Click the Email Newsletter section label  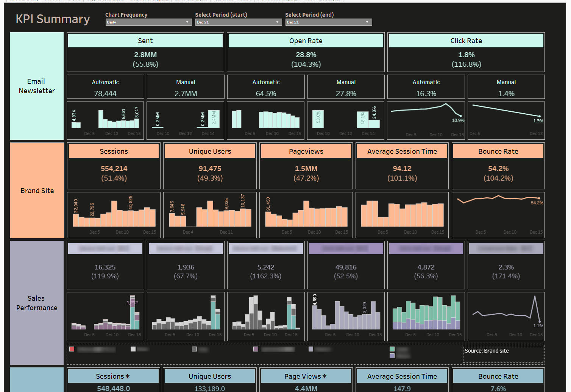coord(37,86)
